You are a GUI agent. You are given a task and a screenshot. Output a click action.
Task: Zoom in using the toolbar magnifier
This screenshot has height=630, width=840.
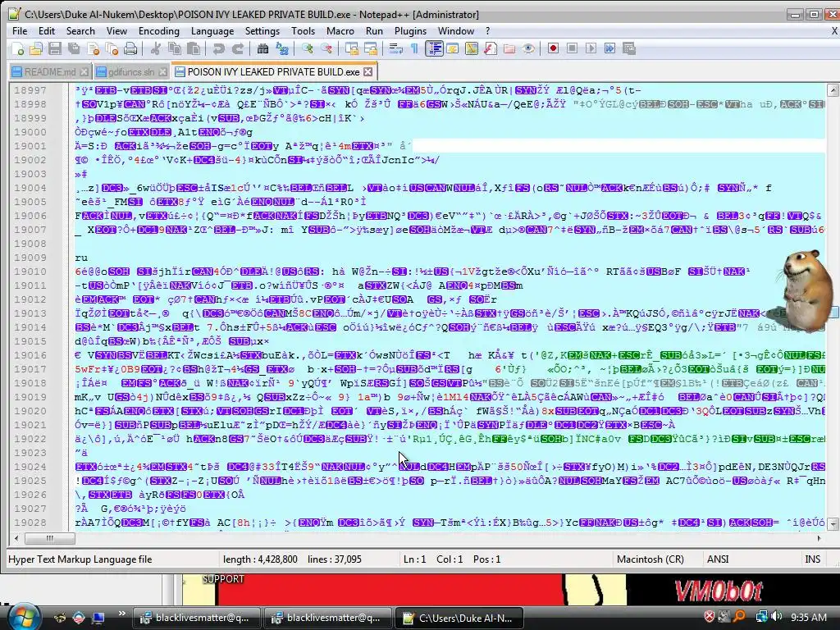[x=307, y=48]
